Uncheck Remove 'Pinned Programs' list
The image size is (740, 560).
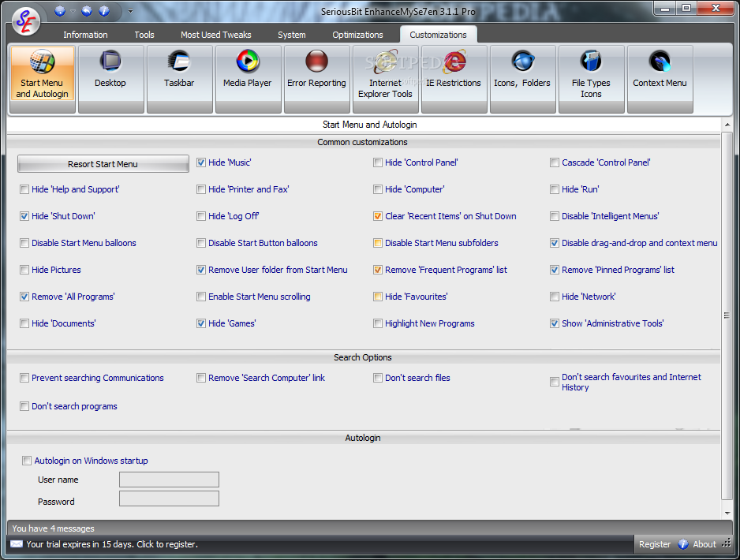(x=555, y=271)
